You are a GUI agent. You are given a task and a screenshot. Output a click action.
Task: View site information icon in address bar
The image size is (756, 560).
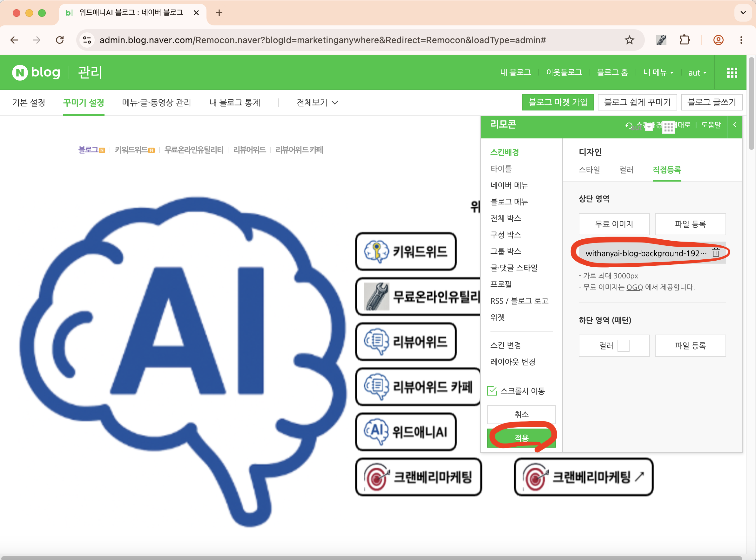[87, 40]
